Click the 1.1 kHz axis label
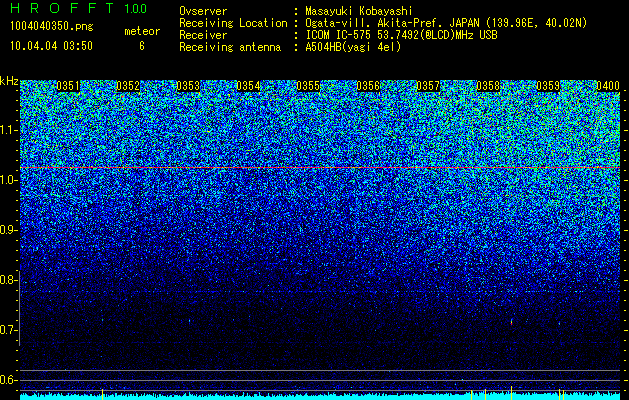 tap(8, 130)
